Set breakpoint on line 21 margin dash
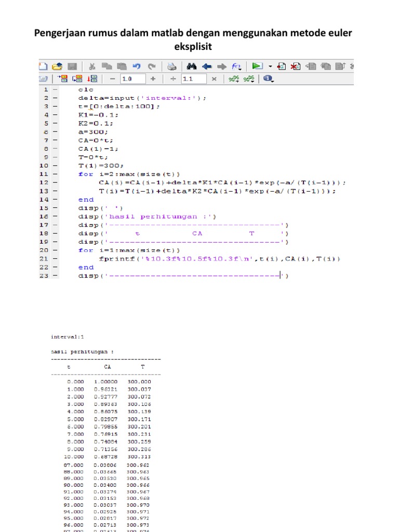This screenshot has height=532, width=399. pyautogui.click(x=55, y=259)
